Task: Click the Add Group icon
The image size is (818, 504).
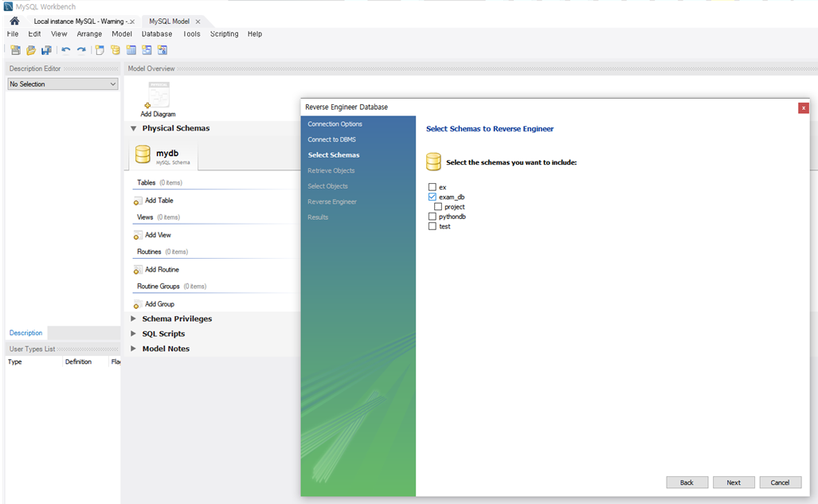Action: pos(137,304)
